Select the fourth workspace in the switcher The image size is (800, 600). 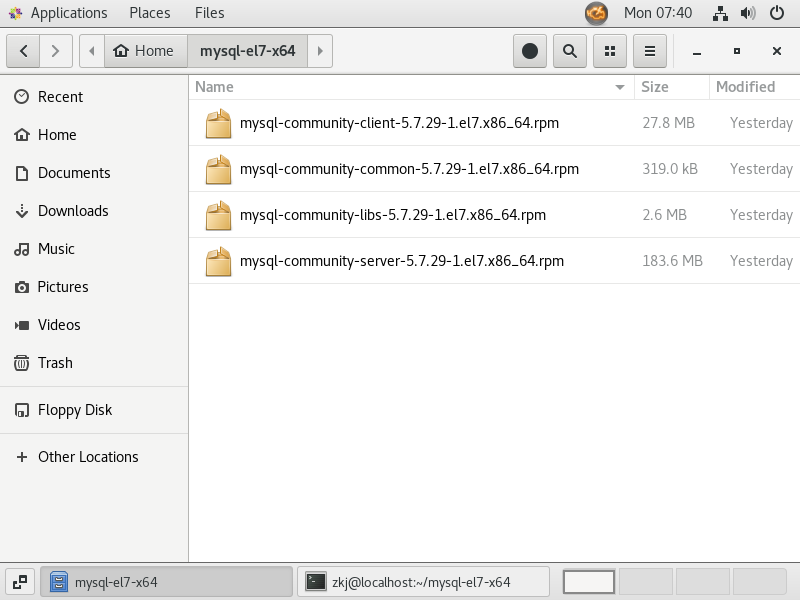[759, 582]
